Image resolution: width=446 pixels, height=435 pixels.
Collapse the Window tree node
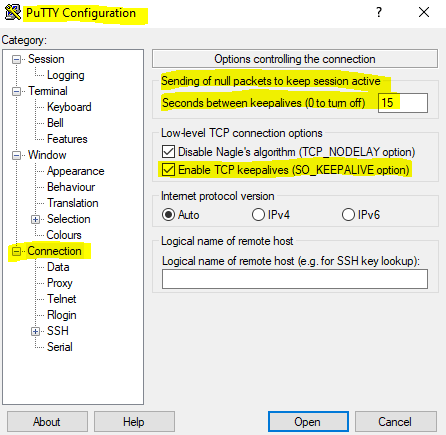(16, 155)
